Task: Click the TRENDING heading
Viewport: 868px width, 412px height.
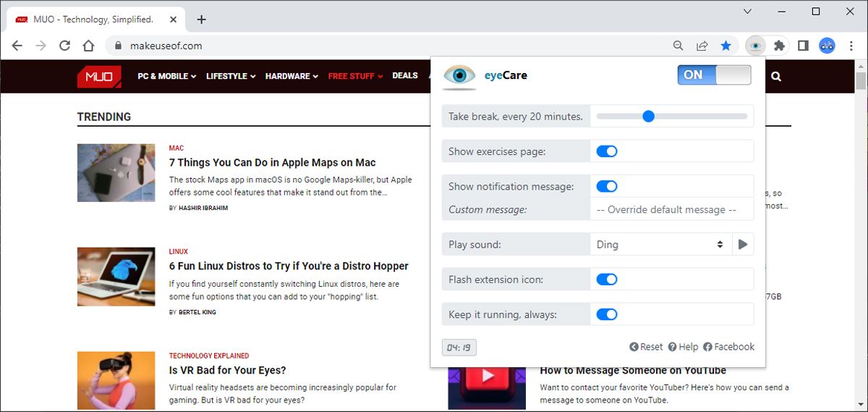Action: 104,117
